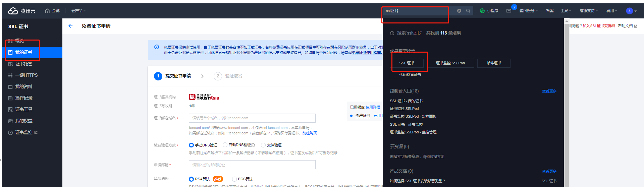Open the message envelope icon

coord(509,11)
